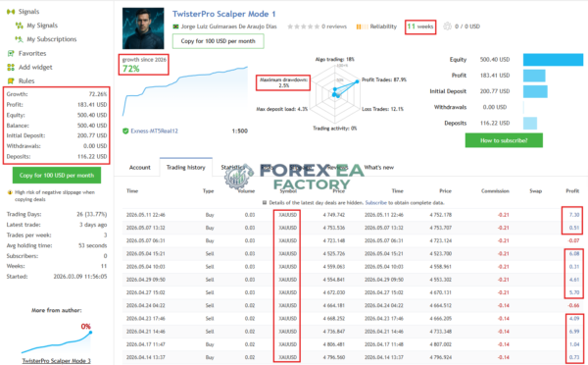Click the Brazil flag next to author name
588x365 pixels.
(175, 26)
